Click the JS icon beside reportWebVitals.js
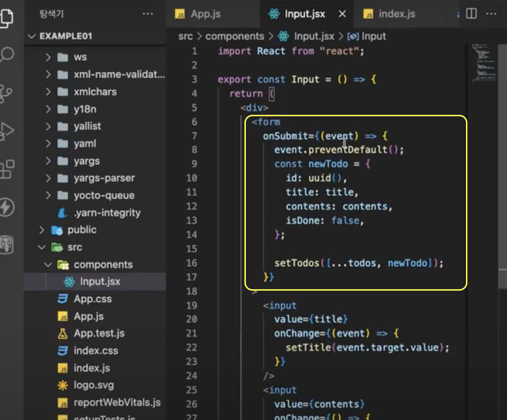This screenshot has height=420, width=507. point(63,403)
